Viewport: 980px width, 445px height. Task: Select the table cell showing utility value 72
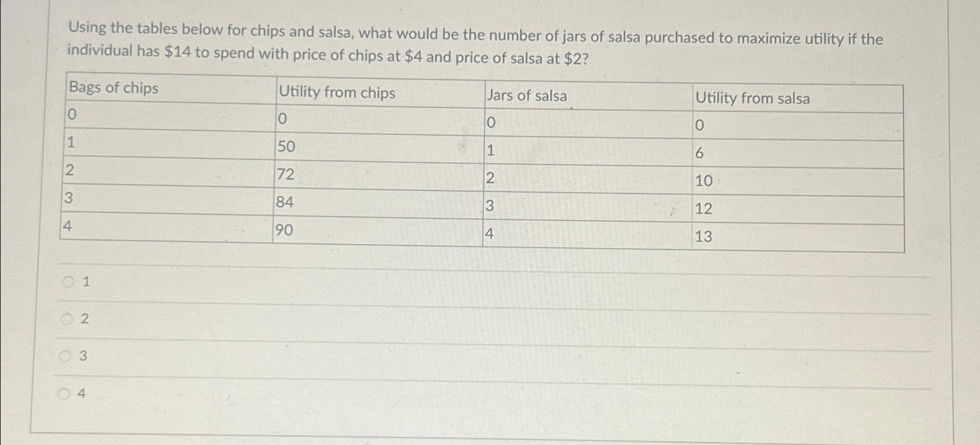(285, 176)
